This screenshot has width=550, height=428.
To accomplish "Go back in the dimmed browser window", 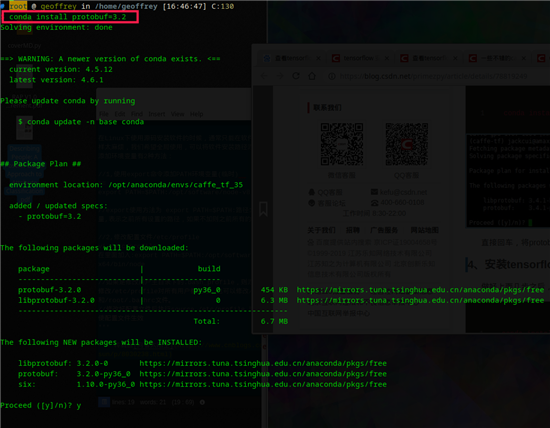I will (264, 76).
